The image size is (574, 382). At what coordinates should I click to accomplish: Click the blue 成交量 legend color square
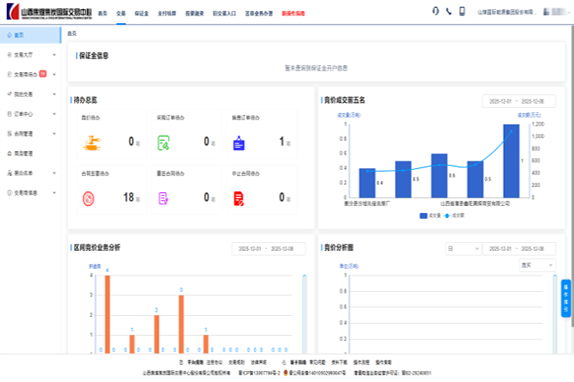[423, 216]
